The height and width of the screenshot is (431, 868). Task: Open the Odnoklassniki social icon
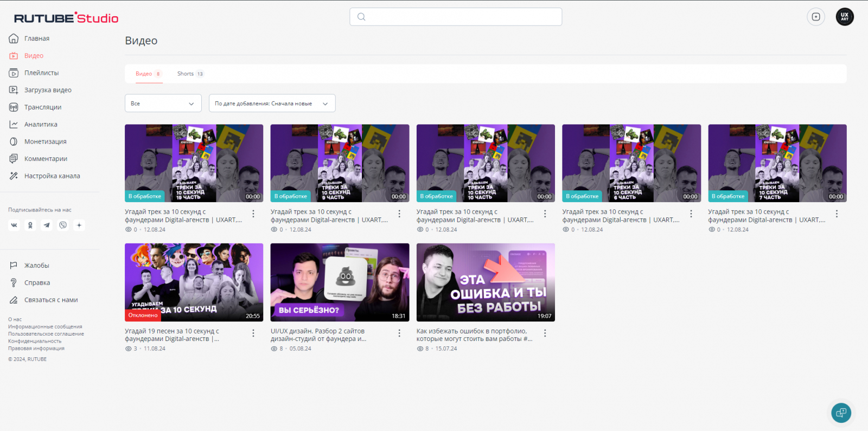(x=30, y=225)
